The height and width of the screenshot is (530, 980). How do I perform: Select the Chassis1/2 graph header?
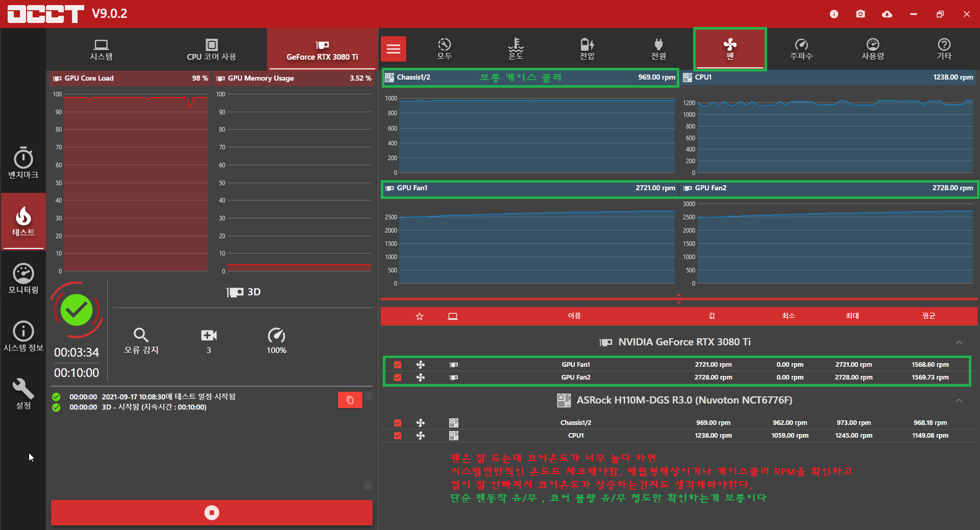coord(530,78)
